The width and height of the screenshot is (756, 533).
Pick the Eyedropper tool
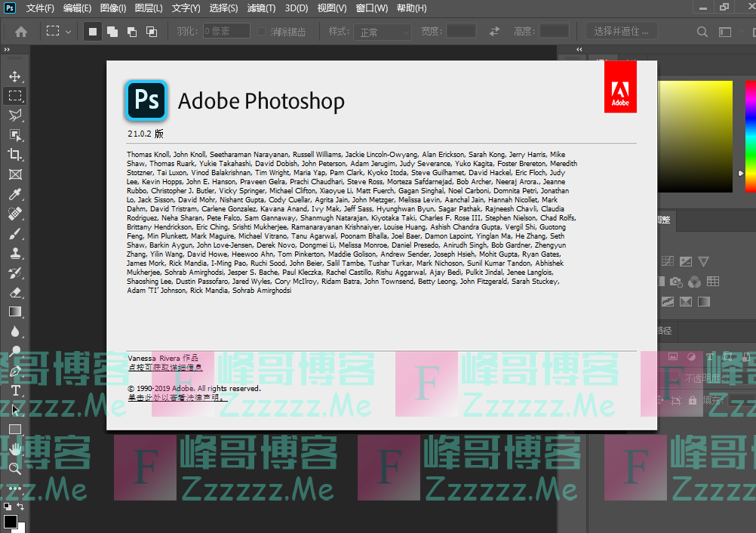pos(15,194)
